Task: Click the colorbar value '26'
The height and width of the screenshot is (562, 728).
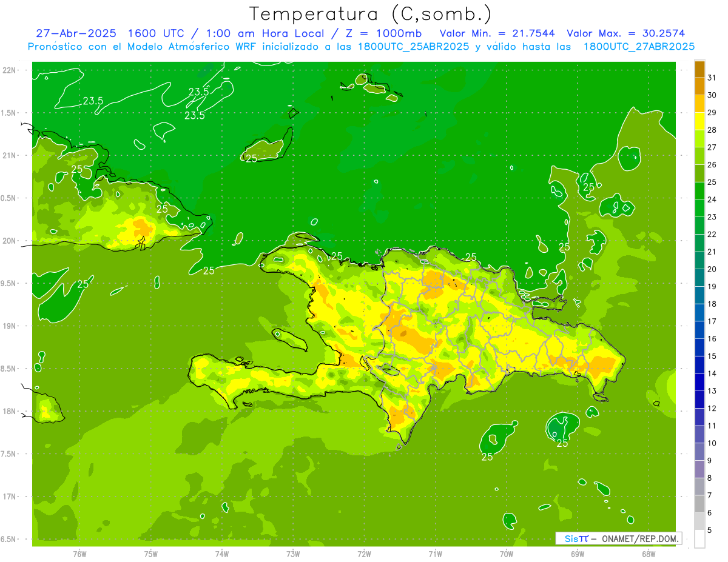Action: 712,164
